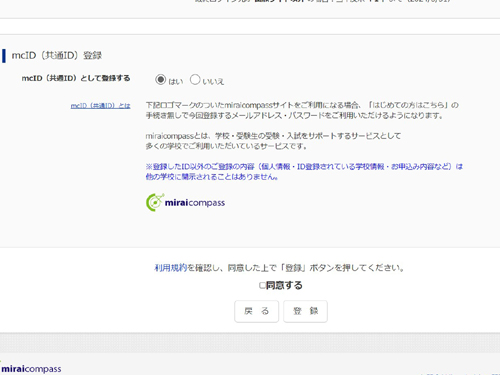Select the いいえ radio button
This screenshot has width=500, height=375.
click(x=195, y=80)
